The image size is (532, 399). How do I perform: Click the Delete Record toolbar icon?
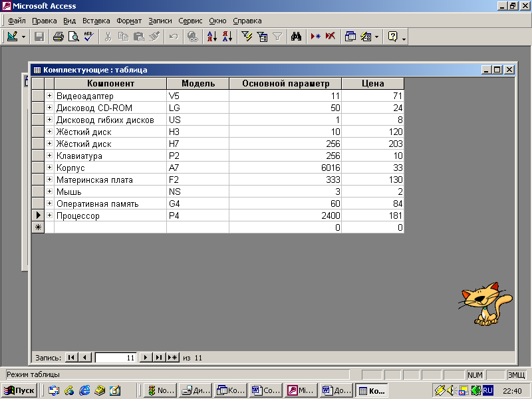[331, 37]
